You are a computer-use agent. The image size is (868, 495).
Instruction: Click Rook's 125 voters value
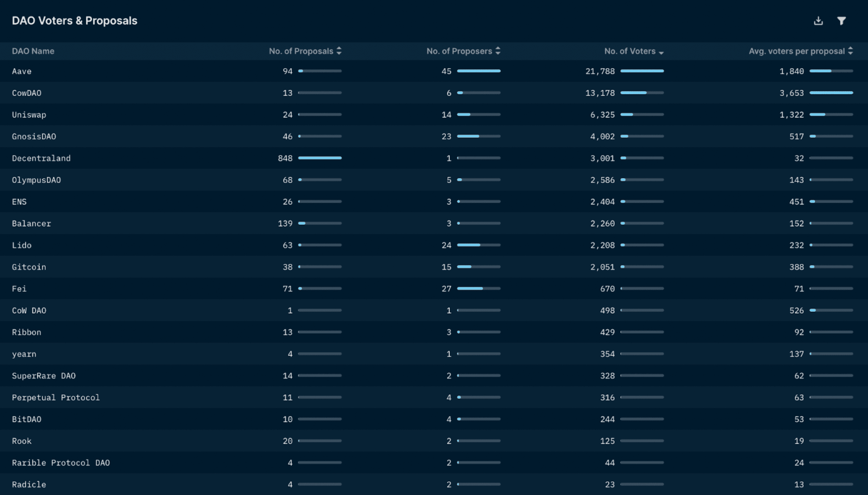coord(608,441)
